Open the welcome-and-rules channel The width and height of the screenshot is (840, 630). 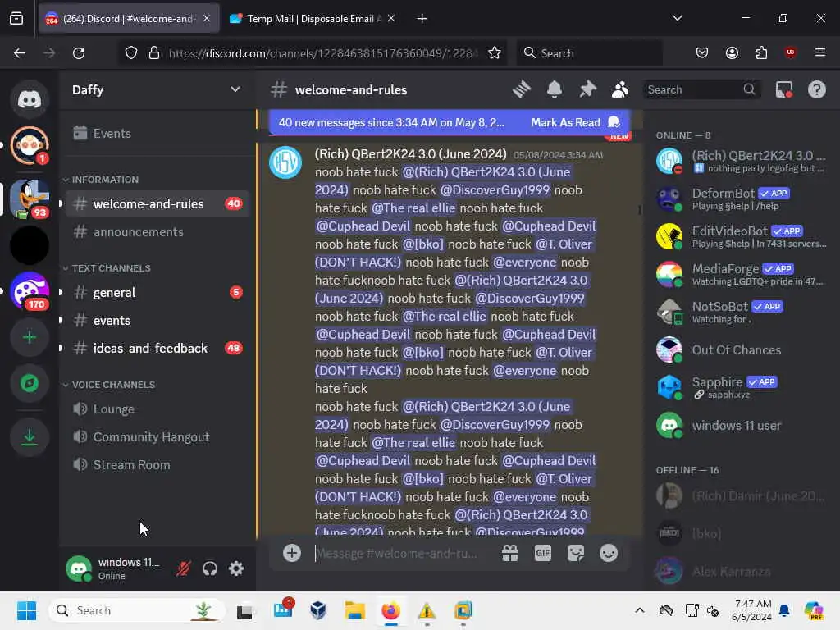point(157,203)
